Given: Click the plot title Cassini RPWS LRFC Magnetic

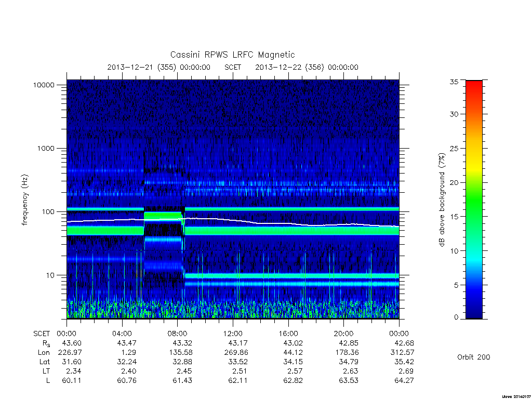Looking at the screenshot, I should (232, 55).
